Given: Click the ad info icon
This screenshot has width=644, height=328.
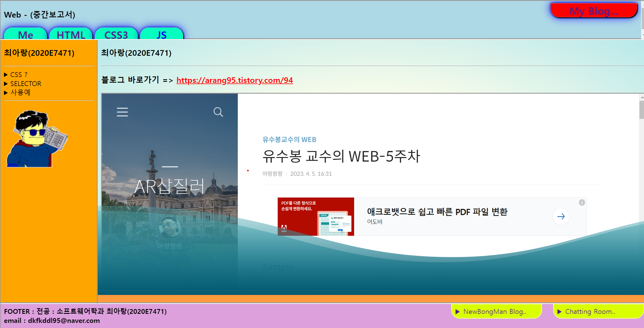Looking at the screenshot, I should click(582, 202).
